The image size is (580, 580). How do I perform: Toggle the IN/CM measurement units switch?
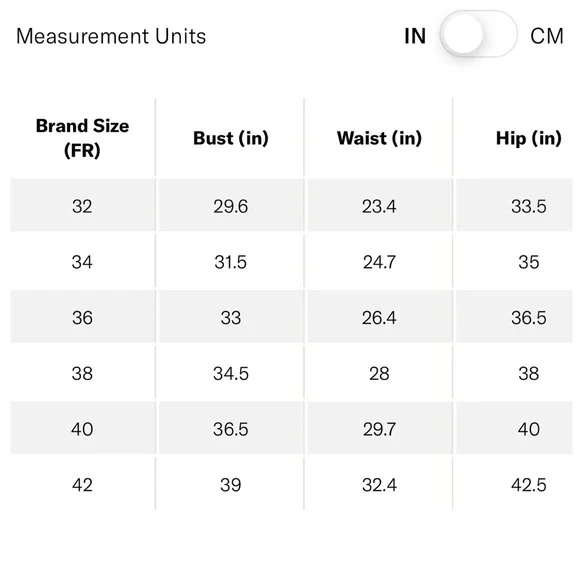tap(478, 34)
